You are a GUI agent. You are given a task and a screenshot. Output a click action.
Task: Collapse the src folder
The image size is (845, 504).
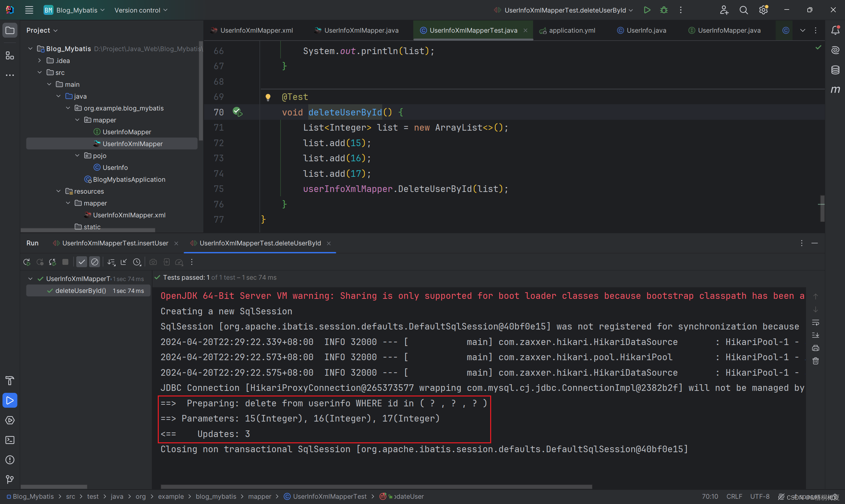click(39, 73)
